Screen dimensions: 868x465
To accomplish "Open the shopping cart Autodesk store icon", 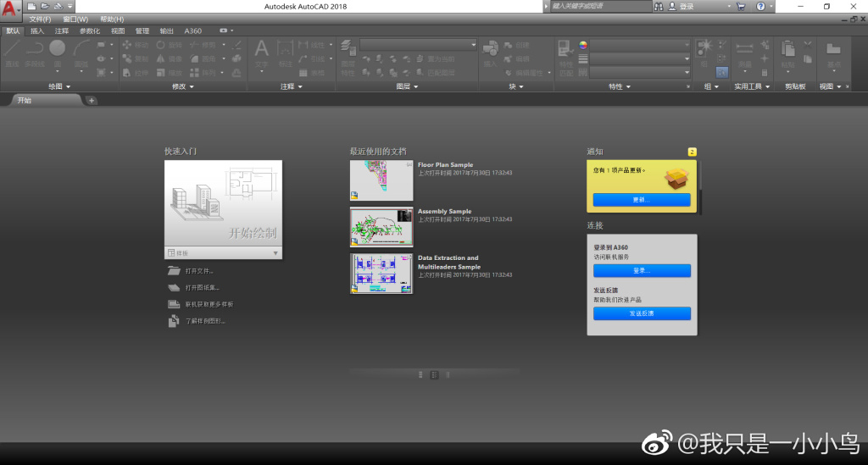I will tap(741, 7).
